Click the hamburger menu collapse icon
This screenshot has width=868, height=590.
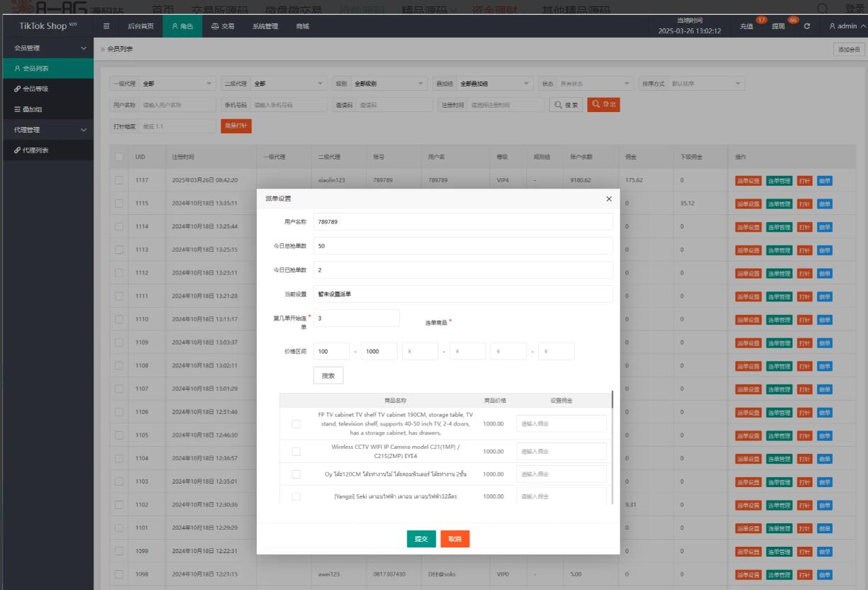106,26
